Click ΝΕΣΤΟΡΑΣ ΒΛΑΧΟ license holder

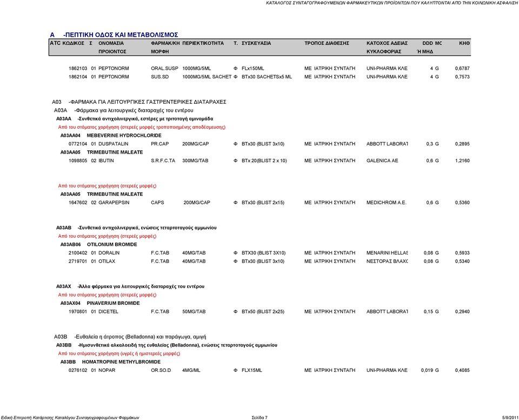click(x=387, y=261)
